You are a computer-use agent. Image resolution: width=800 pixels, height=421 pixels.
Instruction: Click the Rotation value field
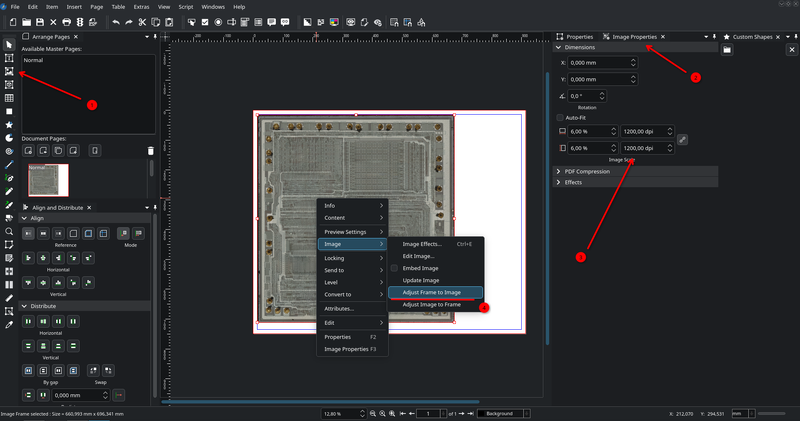tap(587, 96)
